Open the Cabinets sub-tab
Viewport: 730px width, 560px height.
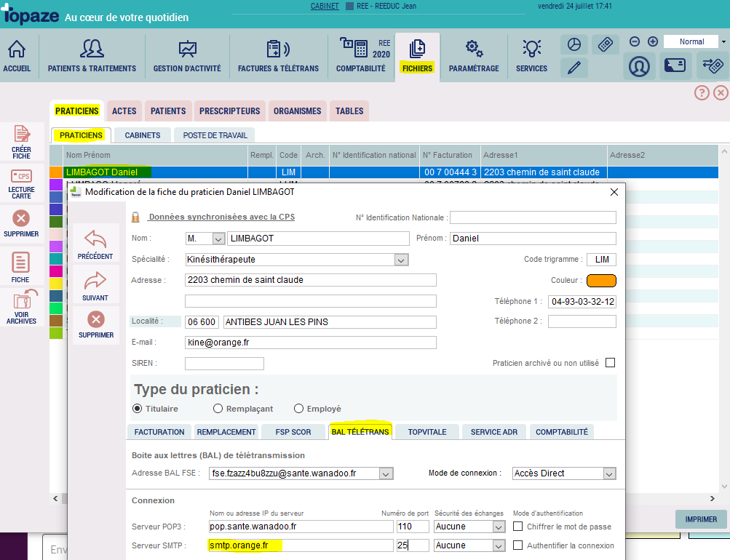143,135
